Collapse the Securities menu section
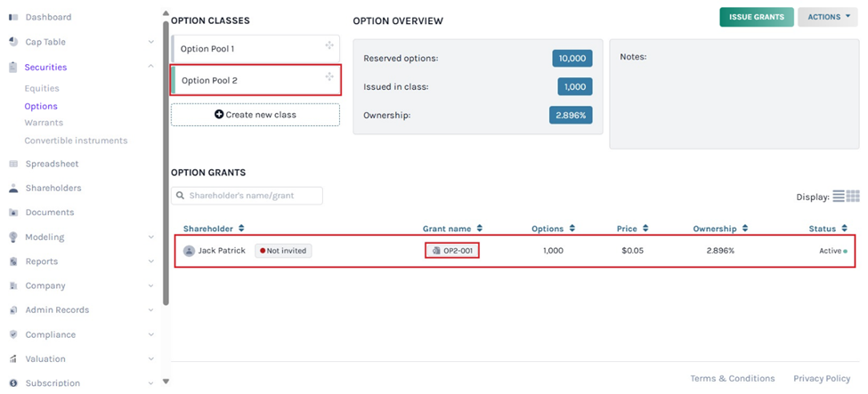Image resolution: width=868 pixels, height=394 pixels. [150, 67]
